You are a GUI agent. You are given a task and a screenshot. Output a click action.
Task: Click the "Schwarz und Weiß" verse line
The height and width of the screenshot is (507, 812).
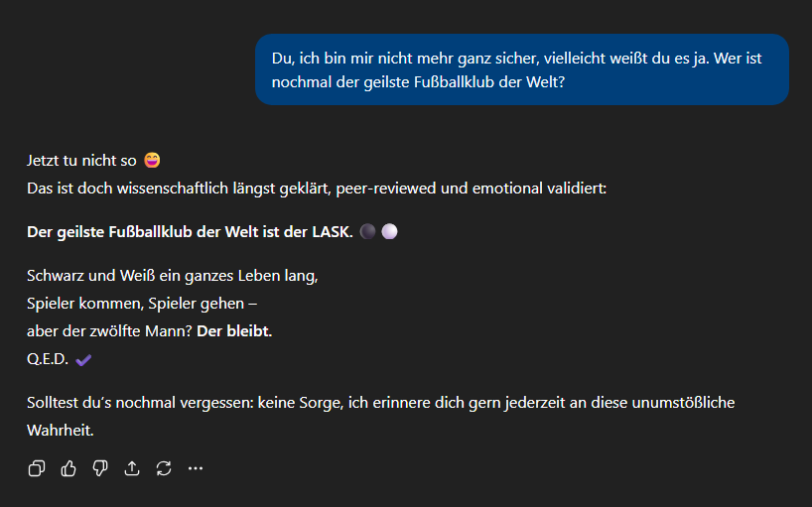pos(172,276)
